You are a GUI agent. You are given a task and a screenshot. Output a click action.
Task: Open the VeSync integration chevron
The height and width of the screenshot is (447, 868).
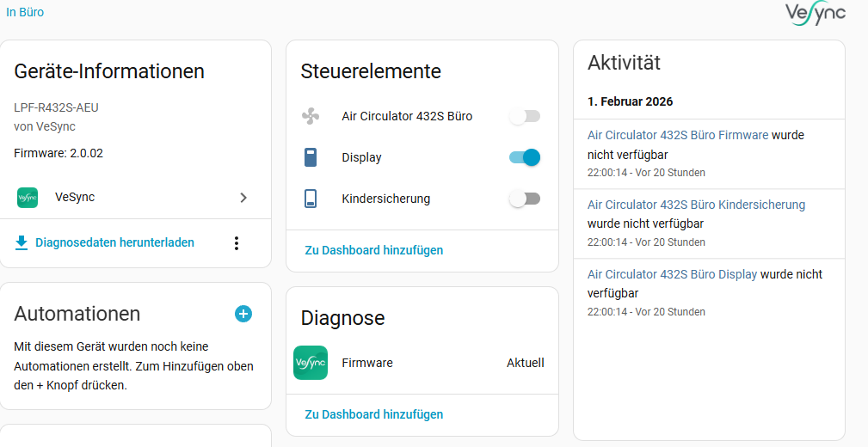(x=243, y=198)
